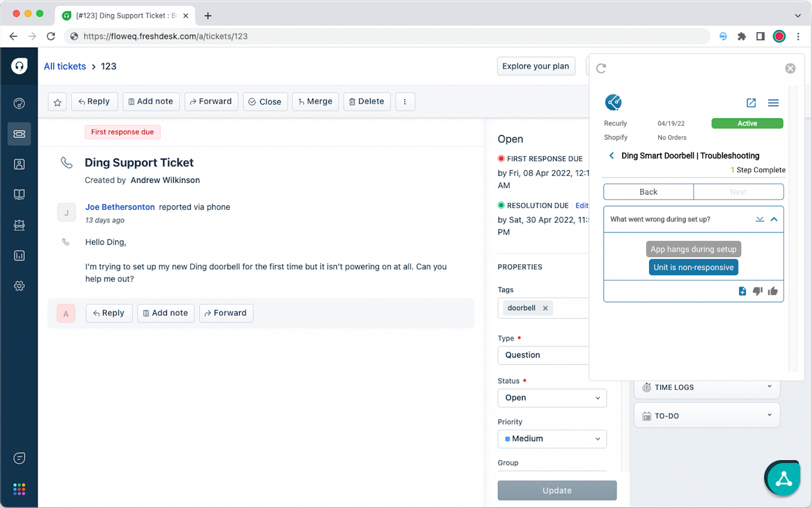The width and height of the screenshot is (812, 508).
Task: Close the FlowEQ side panel
Action: pyautogui.click(x=790, y=68)
